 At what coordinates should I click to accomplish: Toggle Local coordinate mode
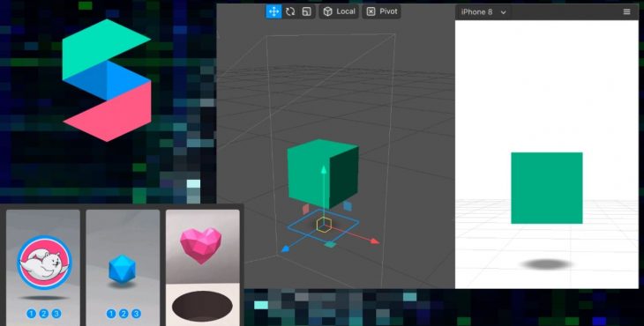[x=339, y=11]
